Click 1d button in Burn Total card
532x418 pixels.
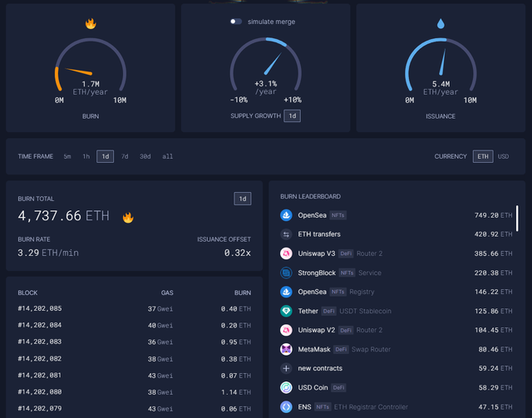click(243, 199)
